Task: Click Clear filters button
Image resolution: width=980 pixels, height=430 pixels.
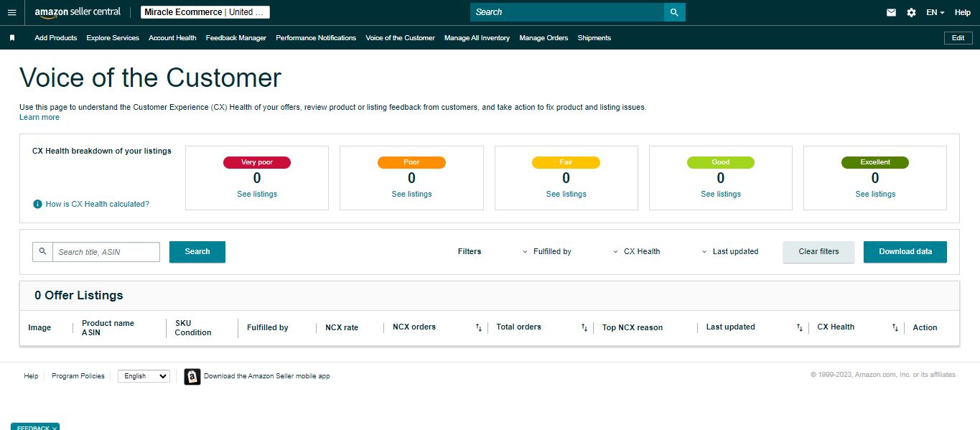Action: 818,252
